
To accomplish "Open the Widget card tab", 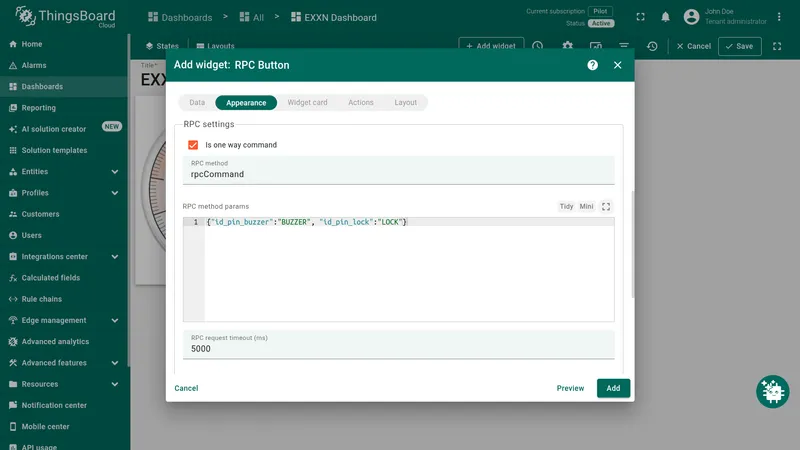I will (307, 103).
